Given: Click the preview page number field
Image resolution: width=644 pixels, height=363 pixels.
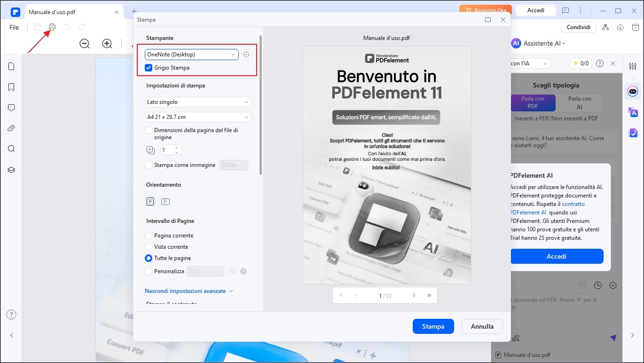Looking at the screenshot, I should (381, 296).
